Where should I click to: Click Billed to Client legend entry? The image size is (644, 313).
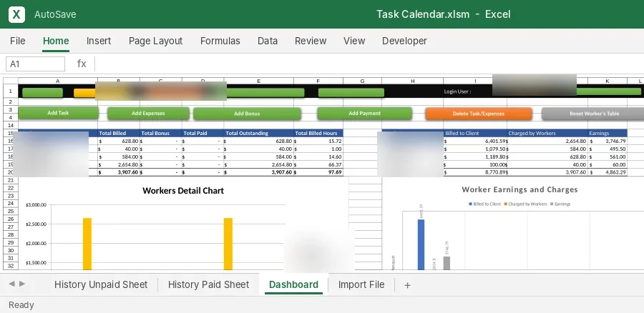click(484, 204)
